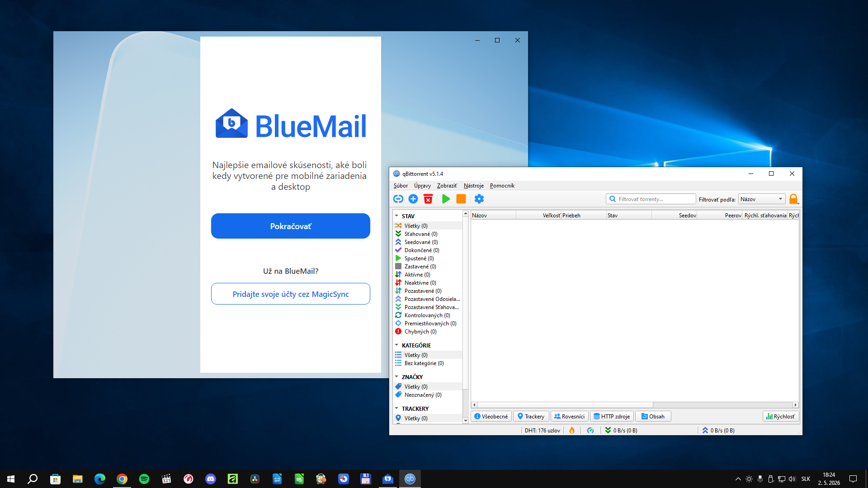
Task: Select Neoznačený (0) tag filter
Action: click(x=428, y=395)
